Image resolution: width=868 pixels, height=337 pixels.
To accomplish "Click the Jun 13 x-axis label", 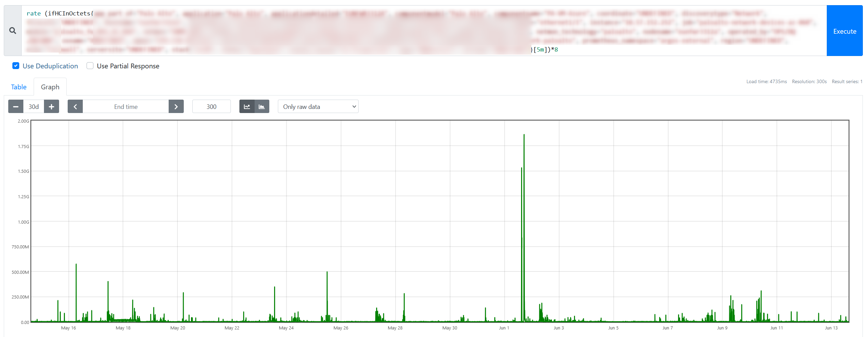I will 831,328.
